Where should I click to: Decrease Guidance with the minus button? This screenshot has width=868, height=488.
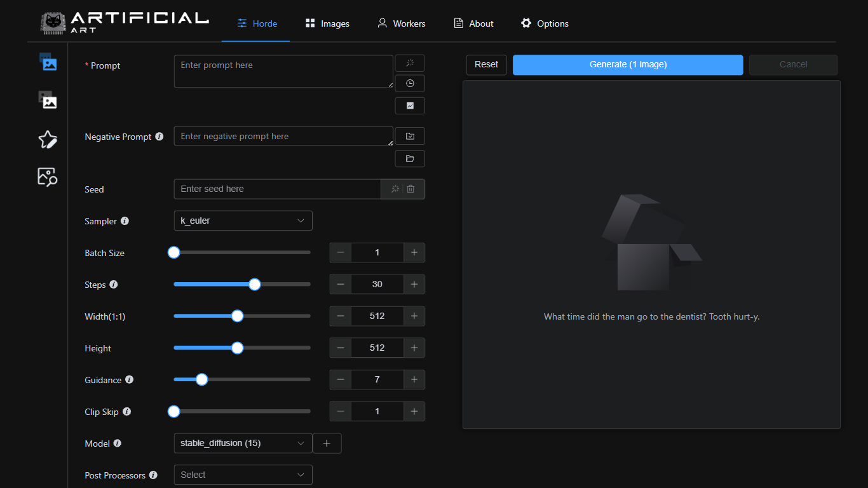(x=341, y=380)
